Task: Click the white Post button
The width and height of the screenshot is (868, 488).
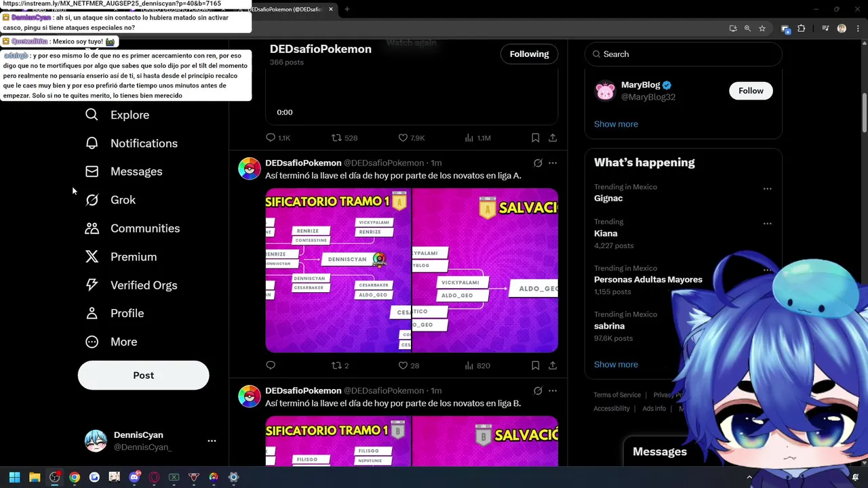Action: (x=143, y=375)
